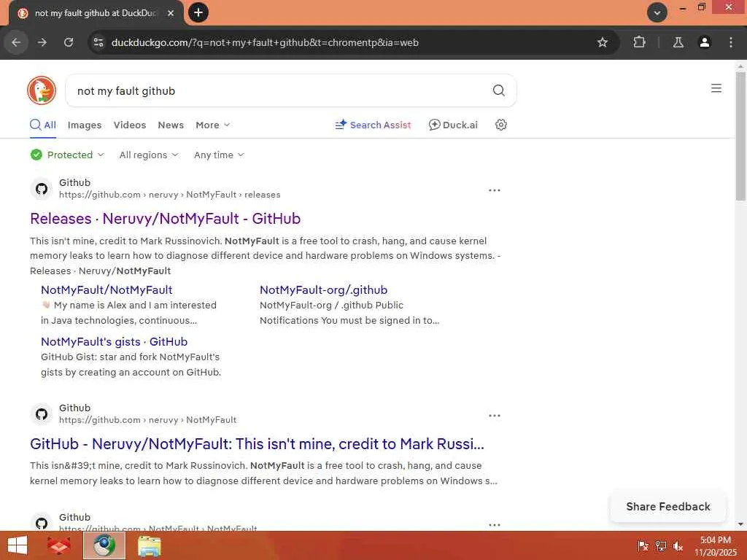Click the Action Center flag tray icon
This screenshot has height=560, width=747.
point(643,546)
